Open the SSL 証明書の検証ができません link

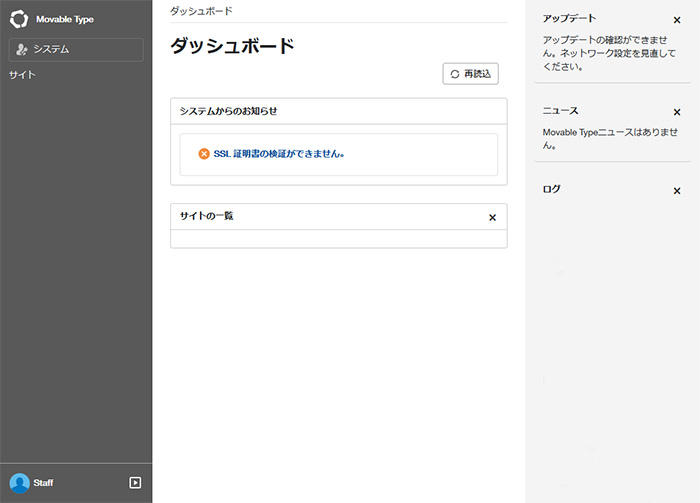click(279, 154)
